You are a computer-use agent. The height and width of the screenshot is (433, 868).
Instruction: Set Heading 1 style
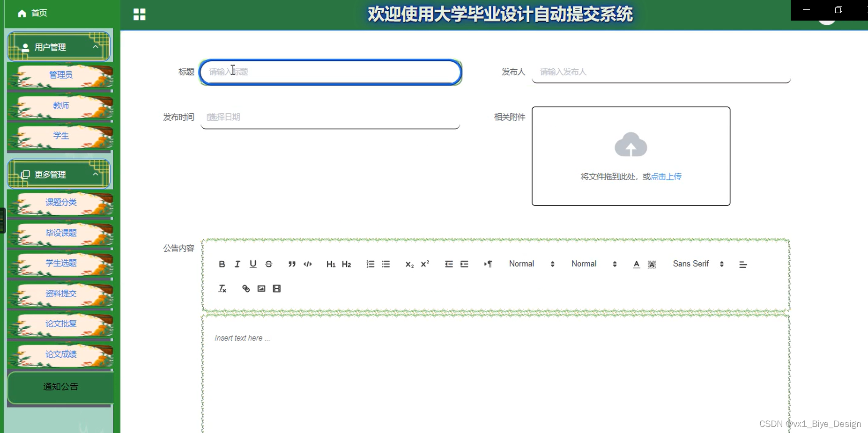pos(331,264)
